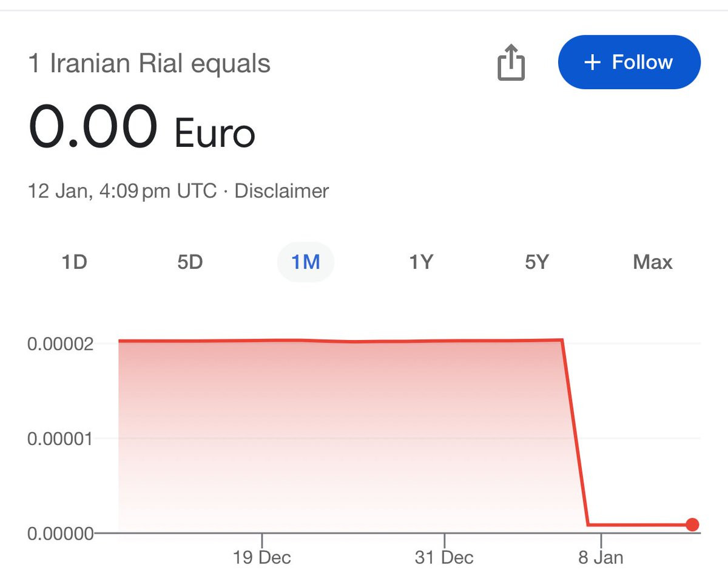Click the "1 Iranian Rial equals" heading
Image resolution: width=728 pixels, height=584 pixels.
click(149, 64)
